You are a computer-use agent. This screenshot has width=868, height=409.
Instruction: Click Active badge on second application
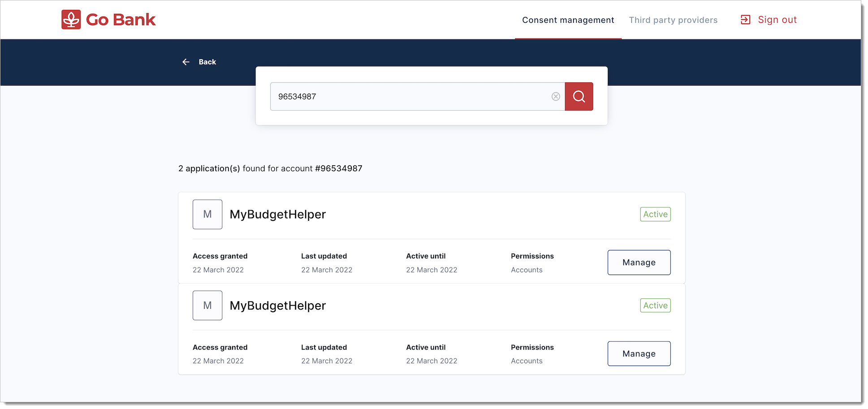pos(655,306)
